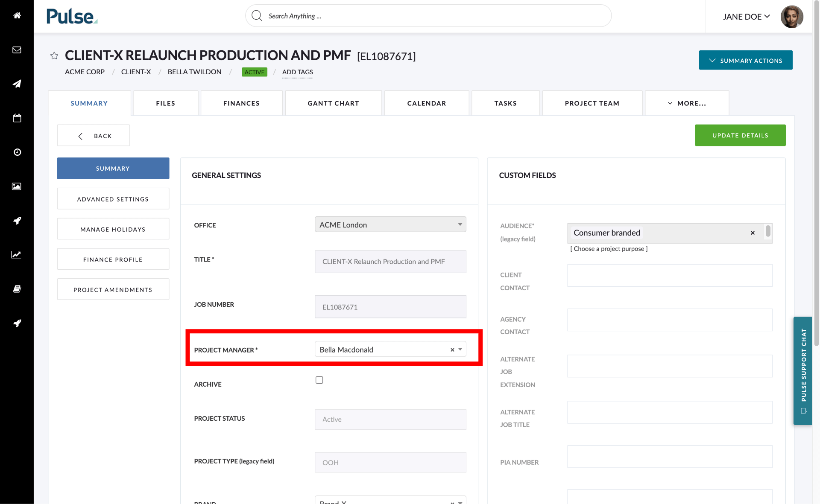Image resolution: width=820 pixels, height=504 pixels.
Task: Click the Alternate Job Extension field
Action: pyautogui.click(x=670, y=366)
